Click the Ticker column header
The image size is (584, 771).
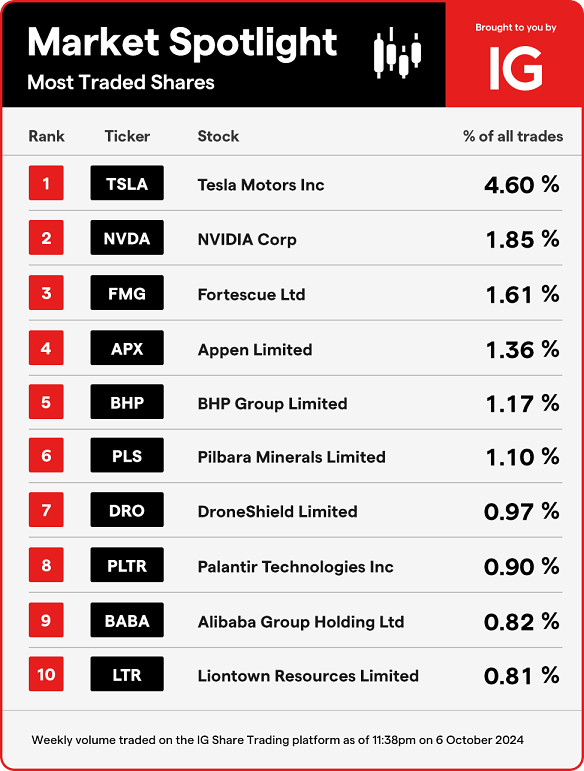click(127, 136)
